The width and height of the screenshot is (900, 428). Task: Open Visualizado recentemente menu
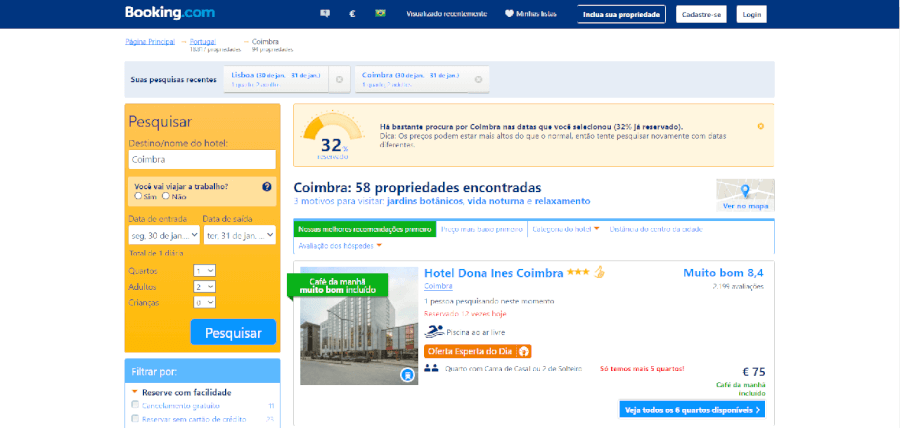click(x=447, y=14)
